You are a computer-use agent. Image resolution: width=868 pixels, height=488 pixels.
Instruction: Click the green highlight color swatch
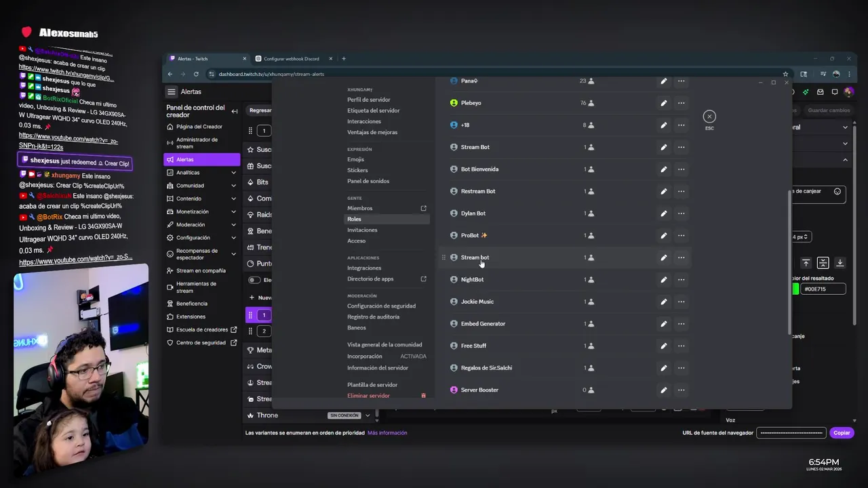coord(795,289)
